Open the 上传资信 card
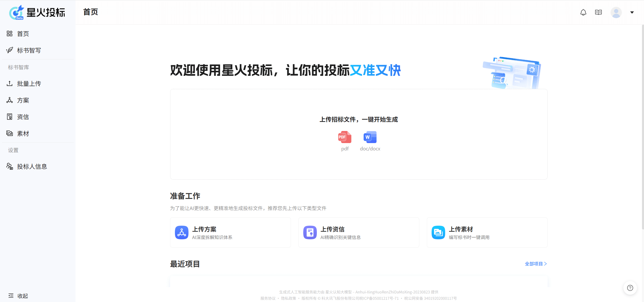The width and height of the screenshot is (644, 302). click(x=358, y=232)
